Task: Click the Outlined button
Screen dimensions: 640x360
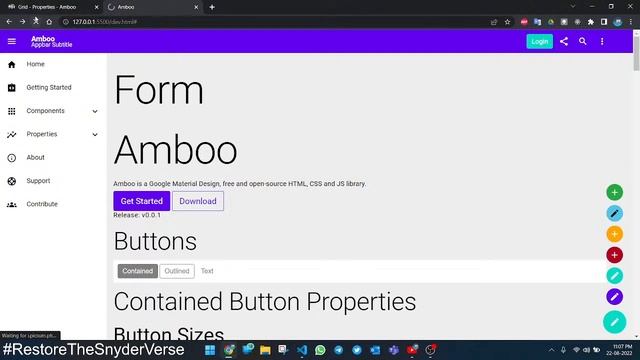Action: pos(177,271)
